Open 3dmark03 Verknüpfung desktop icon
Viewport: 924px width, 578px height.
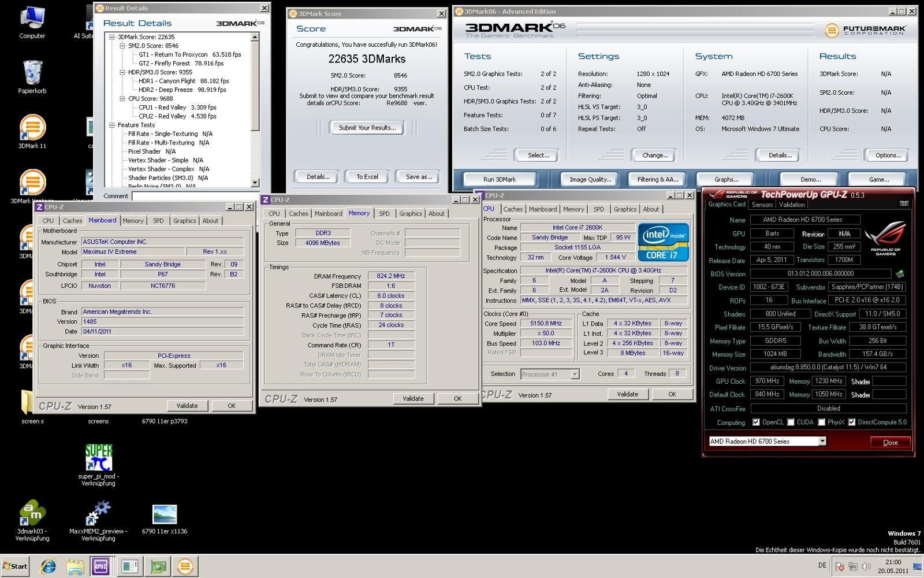(32, 520)
